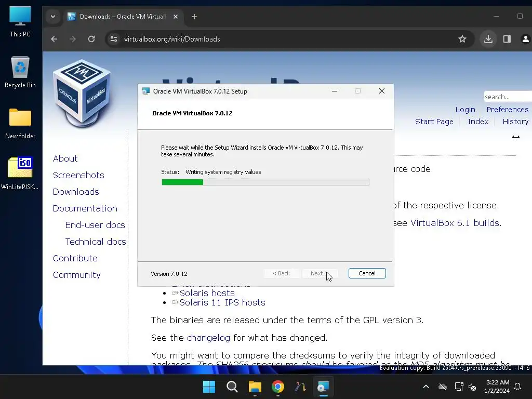Open Documentation in the sidebar

click(85, 208)
